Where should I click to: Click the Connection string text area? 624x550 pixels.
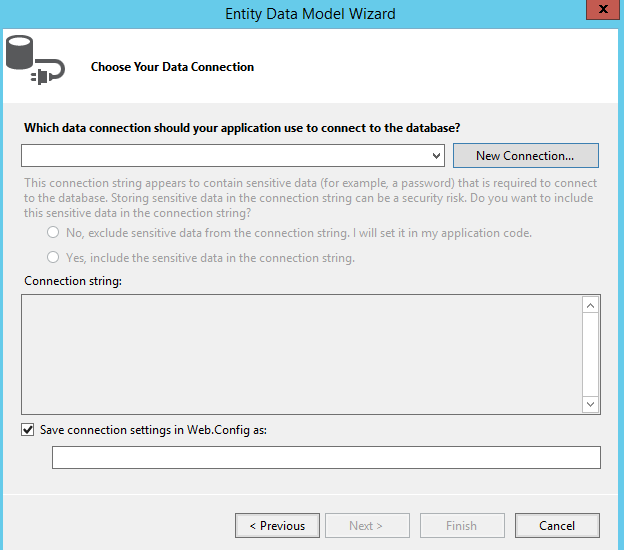[302, 354]
